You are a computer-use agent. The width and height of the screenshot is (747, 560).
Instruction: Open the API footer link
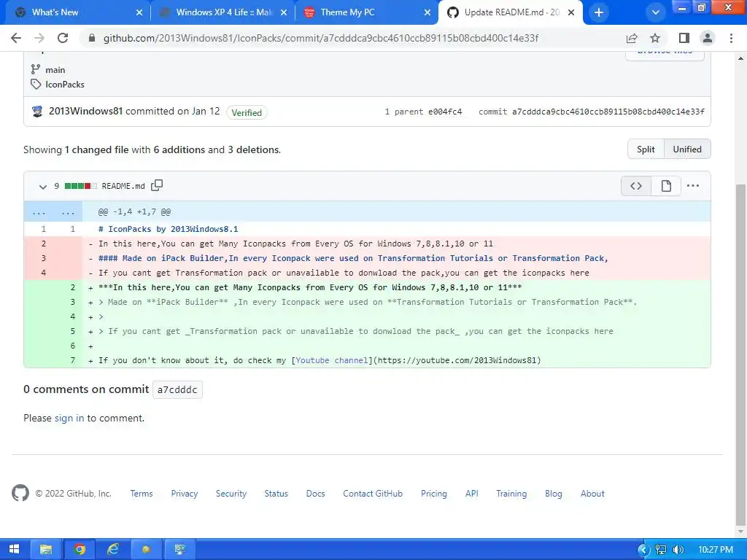(x=472, y=494)
